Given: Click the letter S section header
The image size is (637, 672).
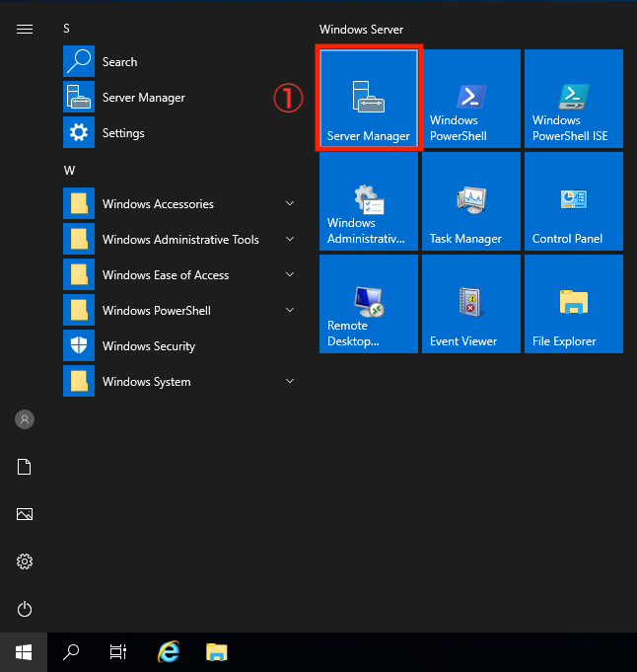Looking at the screenshot, I should click(x=66, y=29).
